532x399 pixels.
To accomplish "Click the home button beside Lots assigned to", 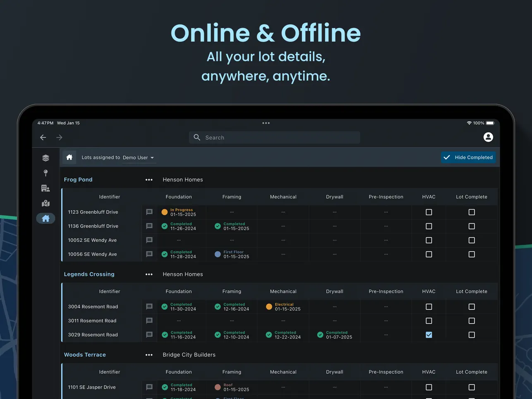I will point(69,157).
